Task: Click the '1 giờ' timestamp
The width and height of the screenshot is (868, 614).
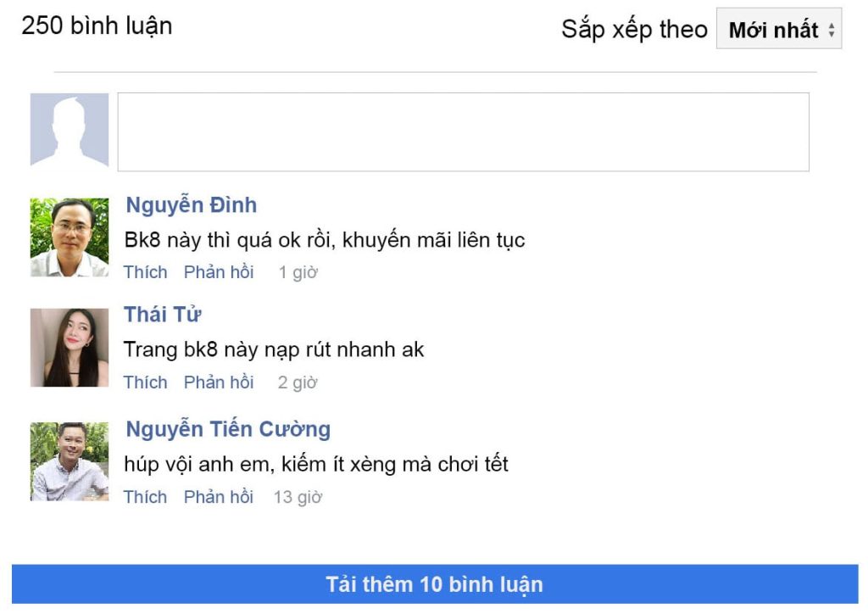Action: pos(298,273)
